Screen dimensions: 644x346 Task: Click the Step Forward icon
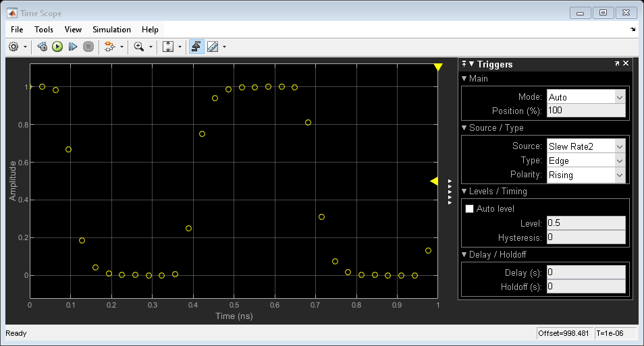tap(73, 47)
